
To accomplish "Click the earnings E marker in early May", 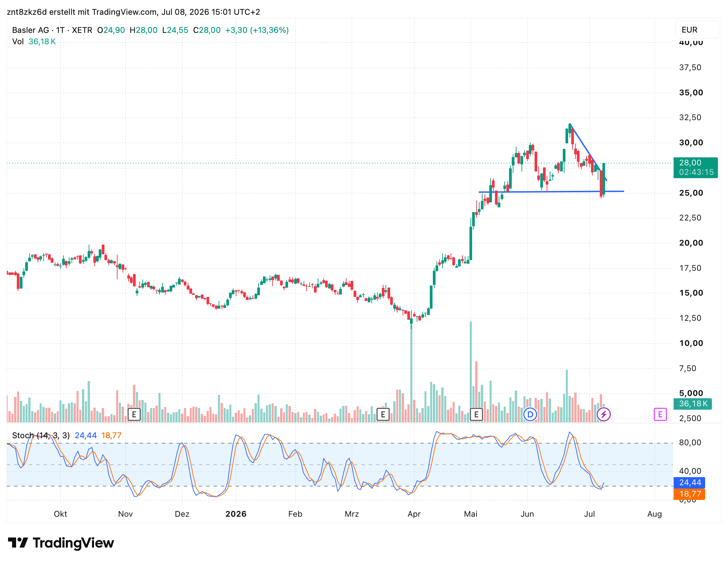I will pyautogui.click(x=476, y=415).
